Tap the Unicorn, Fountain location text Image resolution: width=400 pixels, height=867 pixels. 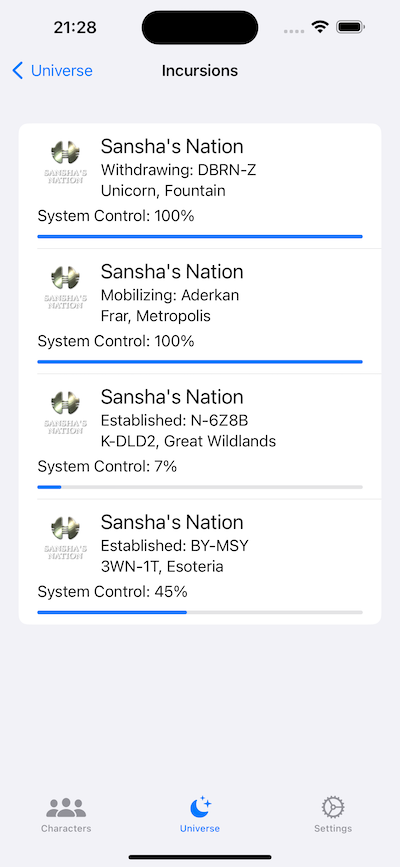coord(163,191)
